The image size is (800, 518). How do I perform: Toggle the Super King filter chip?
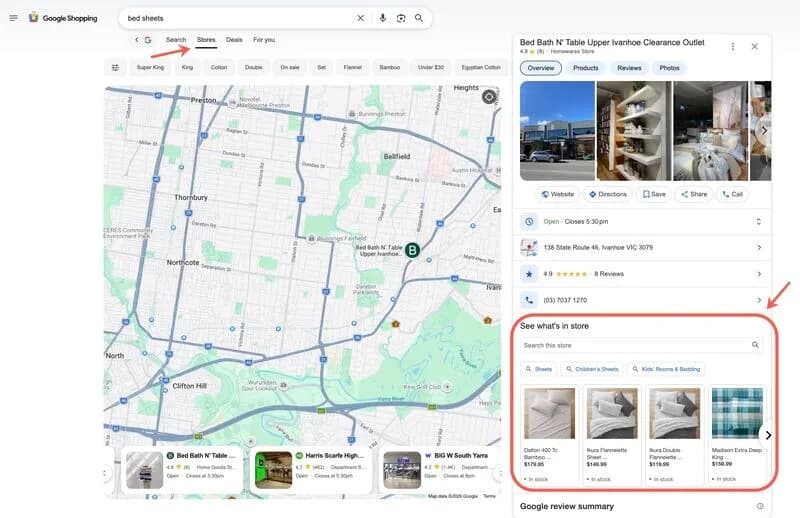[x=151, y=67]
